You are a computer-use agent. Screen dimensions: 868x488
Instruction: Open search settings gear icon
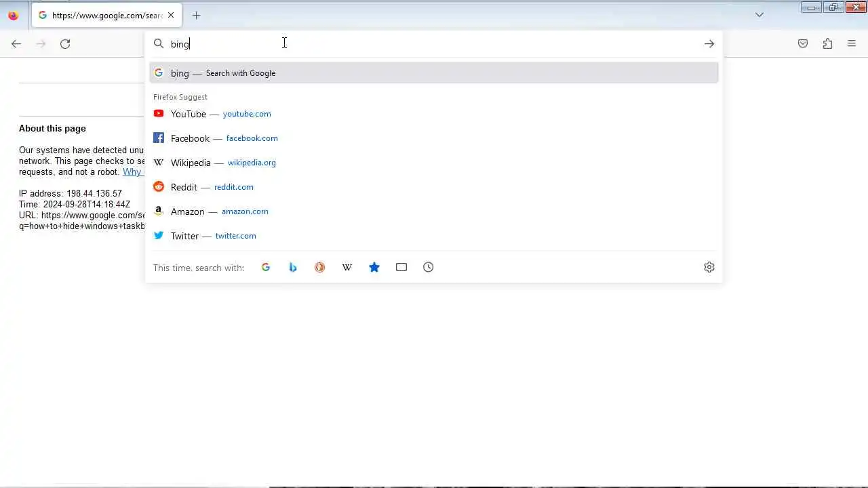(709, 267)
